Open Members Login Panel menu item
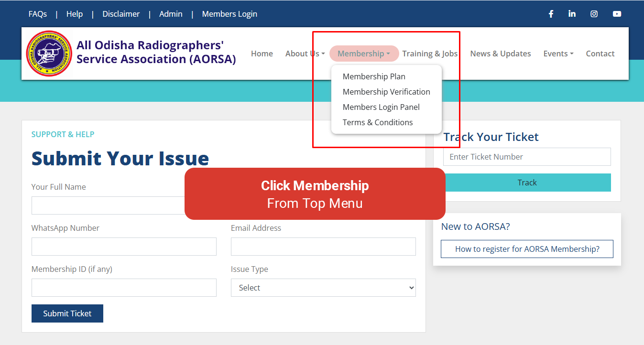This screenshot has width=644, height=345. point(381,107)
